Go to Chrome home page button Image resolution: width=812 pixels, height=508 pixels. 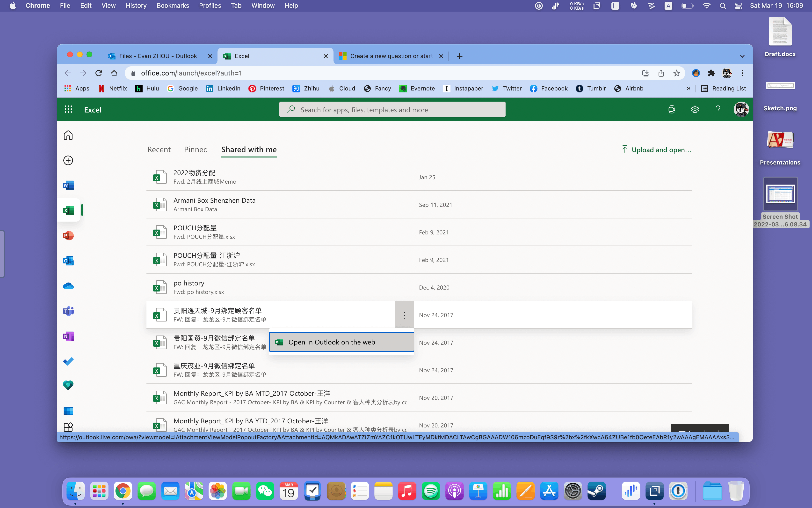(114, 73)
